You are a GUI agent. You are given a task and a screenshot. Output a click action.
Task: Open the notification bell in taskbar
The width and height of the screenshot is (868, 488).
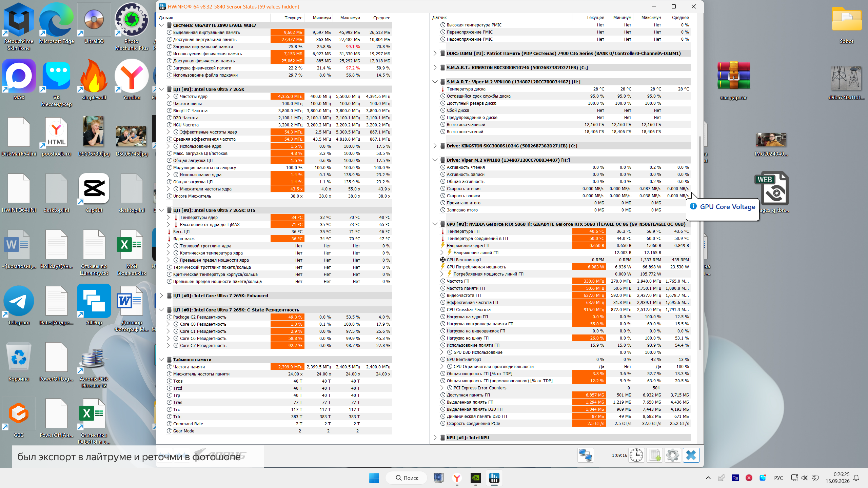(x=856, y=478)
